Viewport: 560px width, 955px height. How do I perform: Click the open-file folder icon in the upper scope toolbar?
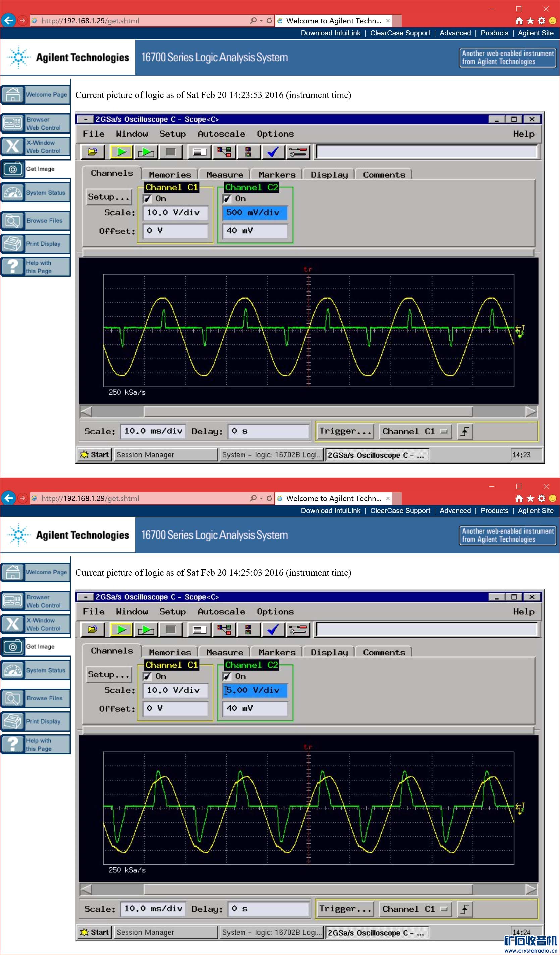pyautogui.click(x=93, y=152)
